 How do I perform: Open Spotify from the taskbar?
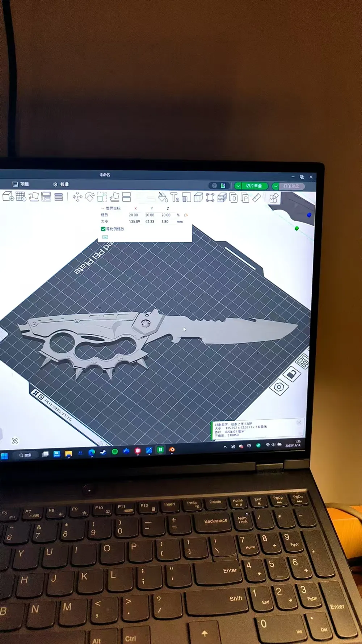coord(115,452)
